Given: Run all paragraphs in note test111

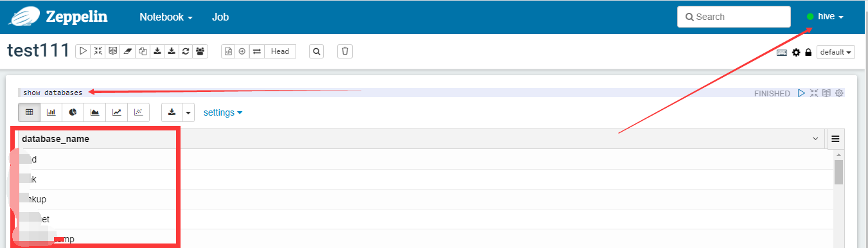Looking at the screenshot, I should point(83,51).
